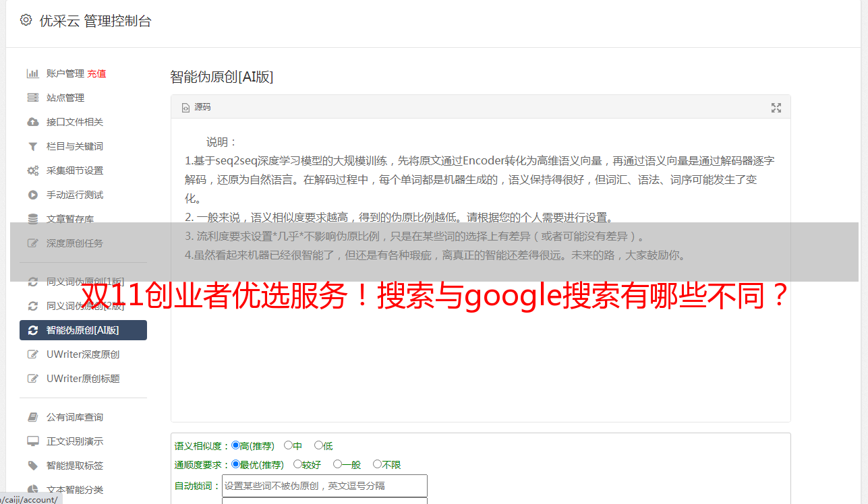
Task: Select 中 for 语义相似度
Action: (288, 445)
